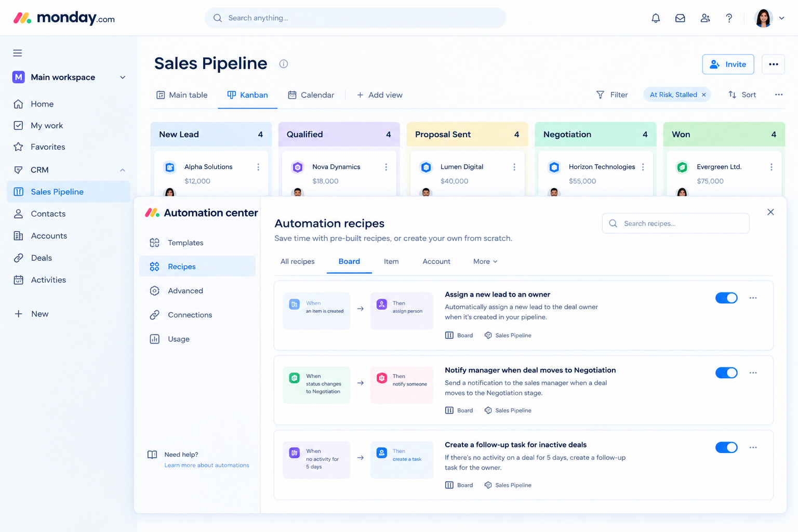This screenshot has height=532, width=798.
Task: Remove the At Risk, Stalled filter chip
Action: click(704, 95)
